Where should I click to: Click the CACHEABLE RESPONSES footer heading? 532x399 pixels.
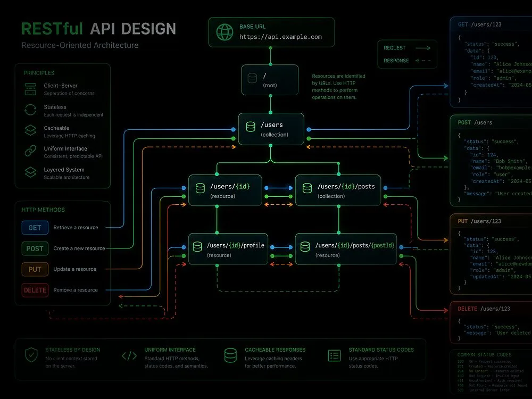click(x=275, y=350)
